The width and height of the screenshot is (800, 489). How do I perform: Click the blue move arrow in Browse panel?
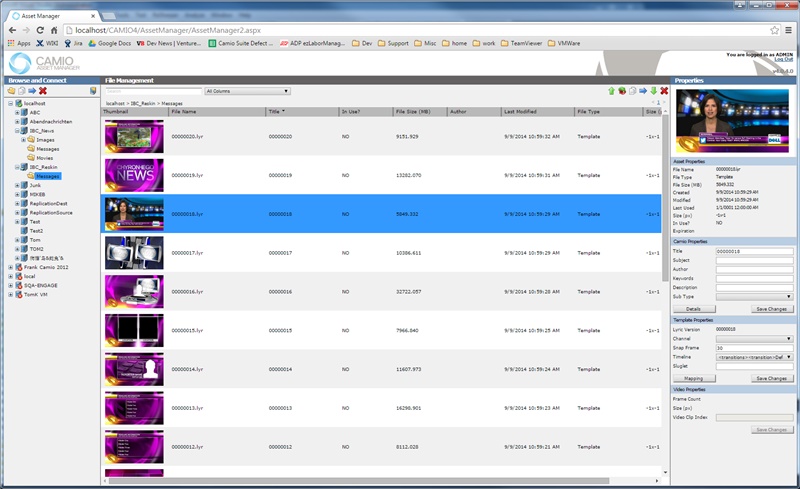click(x=32, y=91)
